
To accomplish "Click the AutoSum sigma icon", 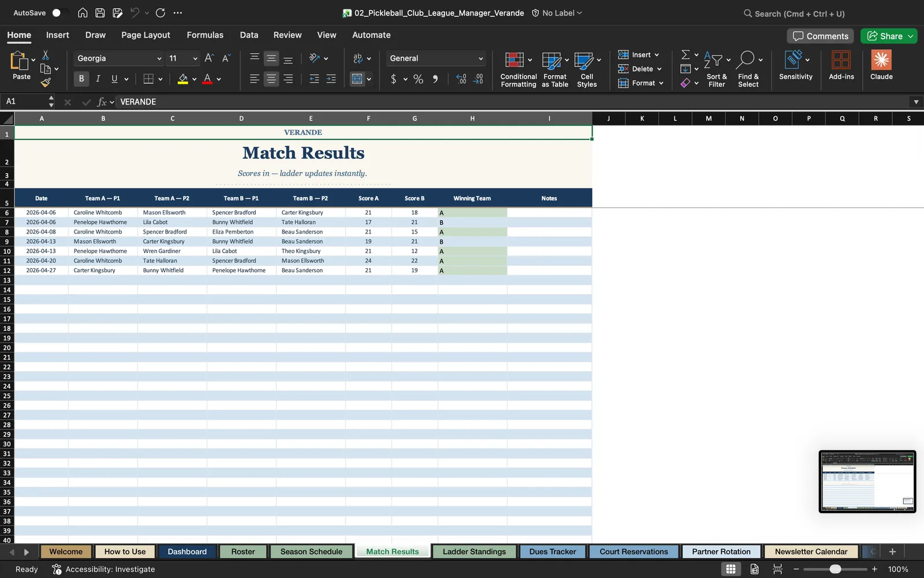I will (x=685, y=54).
